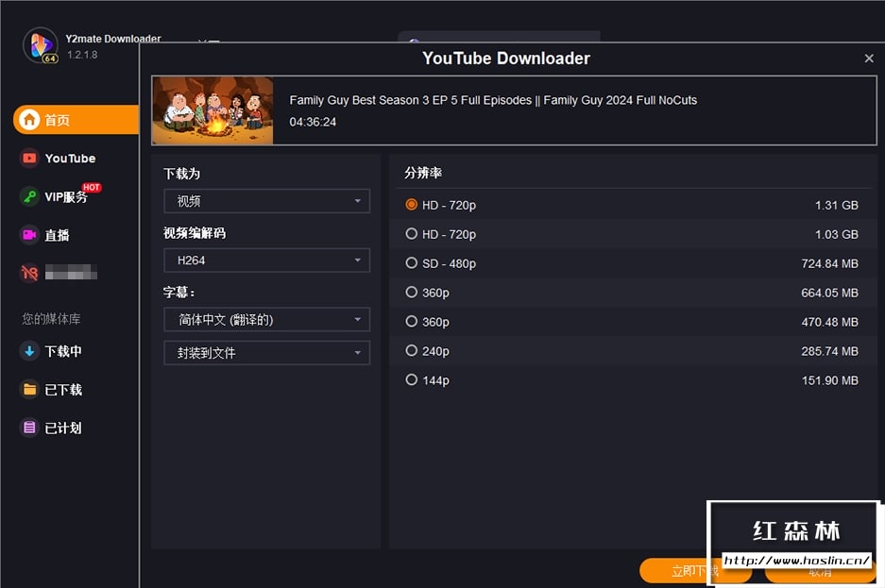Click the HOT badge on VIP service

tap(92, 187)
